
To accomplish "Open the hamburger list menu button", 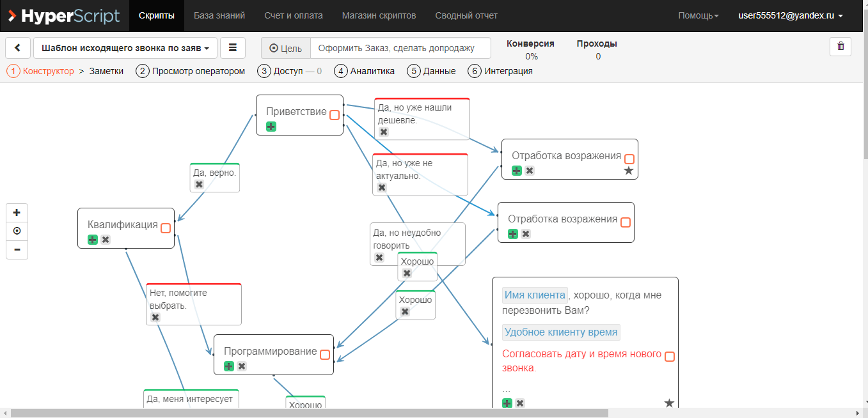I will (233, 48).
